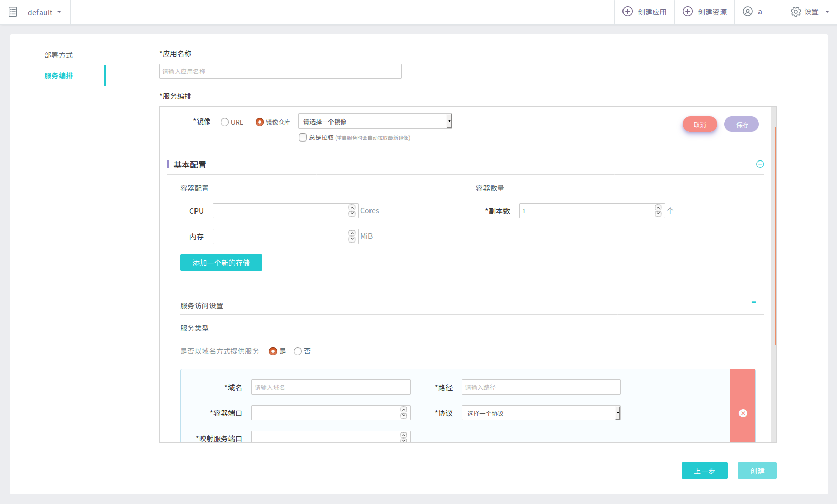837x504 pixels.
Task: Focus the 路径 input field
Action: 541,387
